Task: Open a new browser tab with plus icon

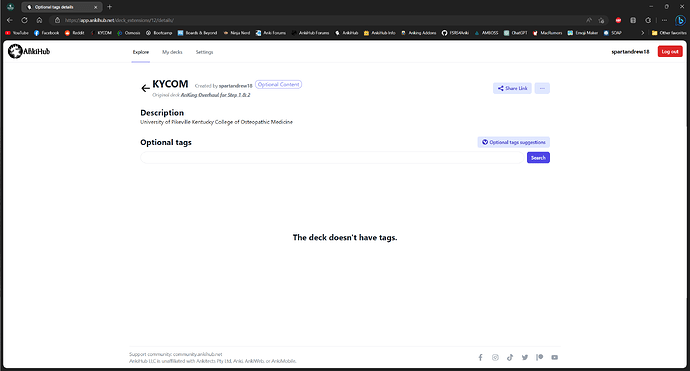Action: click(110, 7)
